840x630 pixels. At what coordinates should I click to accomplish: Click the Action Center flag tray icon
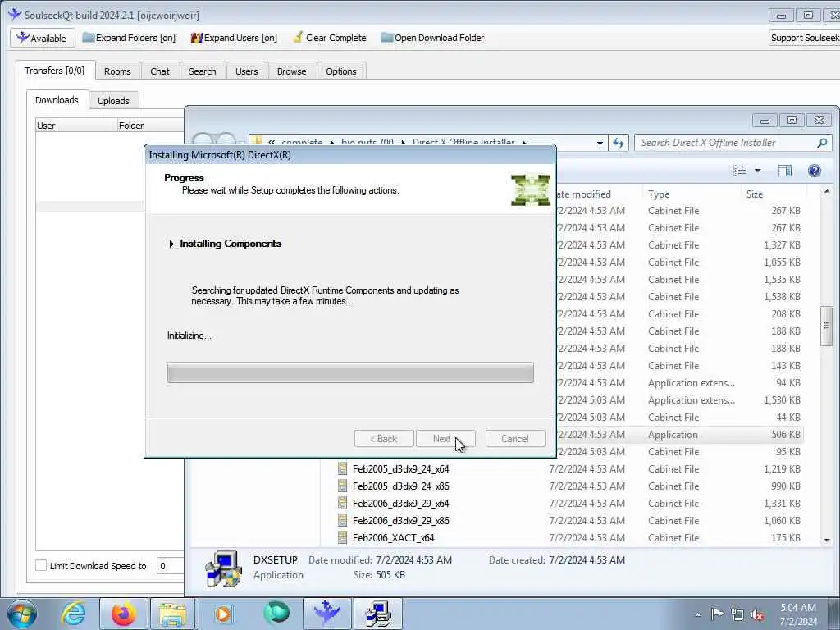click(717, 614)
